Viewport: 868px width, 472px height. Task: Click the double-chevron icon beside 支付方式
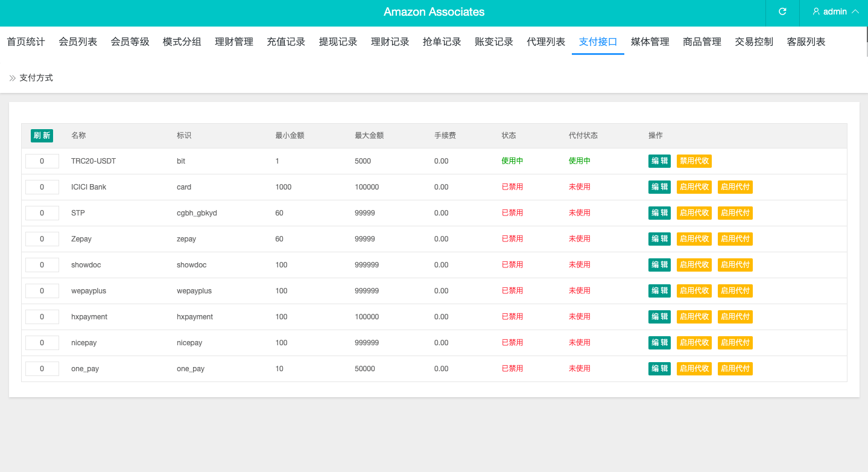[x=13, y=78]
